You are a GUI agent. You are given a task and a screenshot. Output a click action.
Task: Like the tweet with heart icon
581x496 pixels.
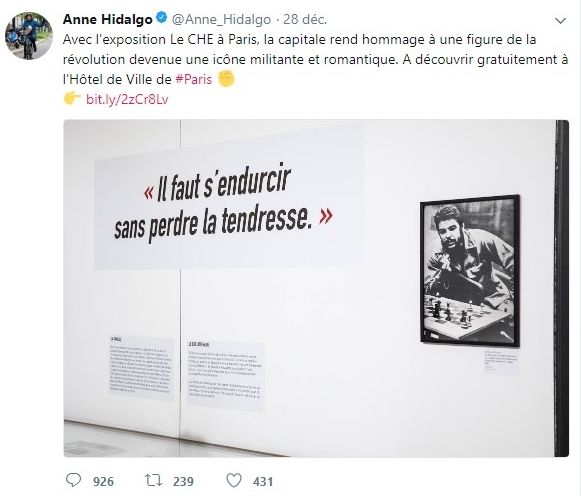pyautogui.click(x=234, y=480)
